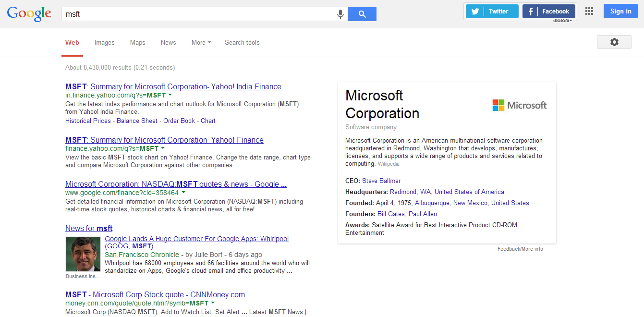Click the WA headquarters link
This screenshot has height=317, width=644.
(x=425, y=192)
